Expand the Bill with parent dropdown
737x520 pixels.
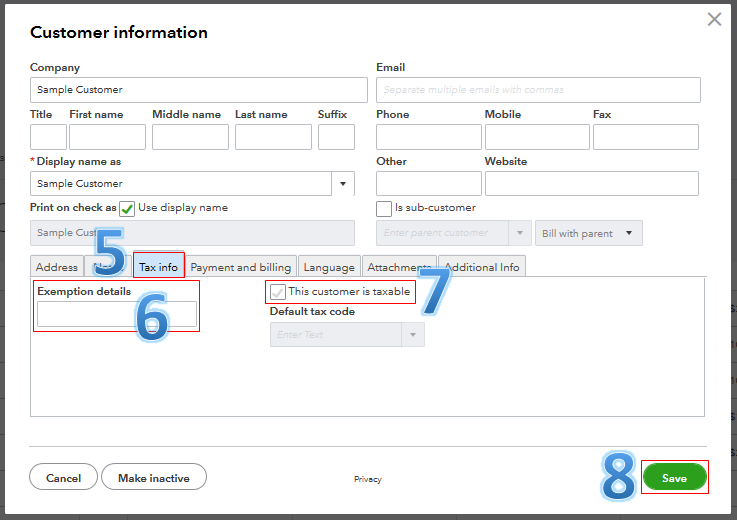tap(588, 233)
